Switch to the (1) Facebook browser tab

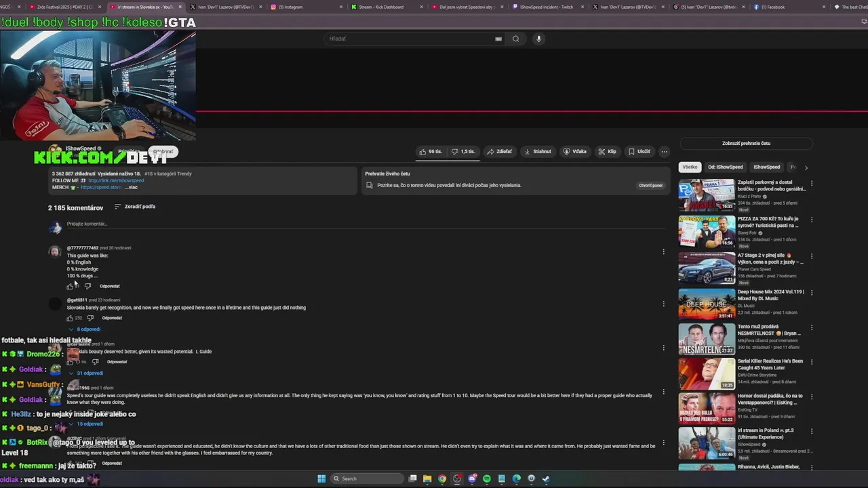(790, 7)
